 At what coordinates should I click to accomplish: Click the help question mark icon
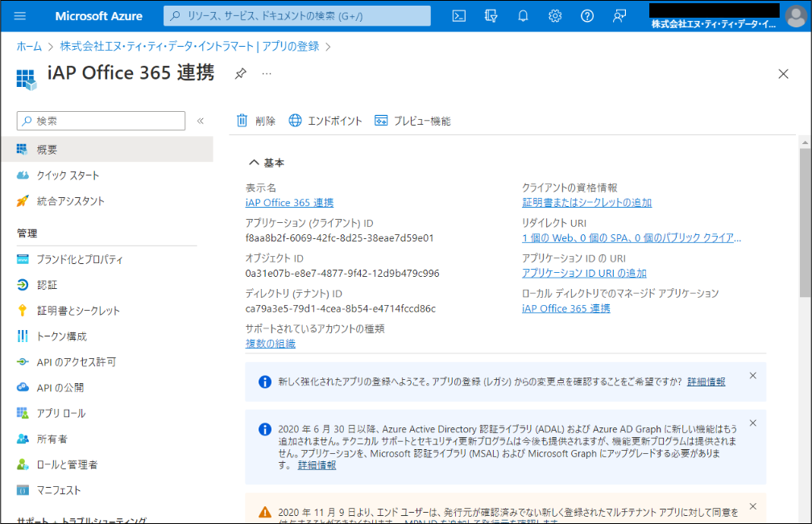point(587,16)
